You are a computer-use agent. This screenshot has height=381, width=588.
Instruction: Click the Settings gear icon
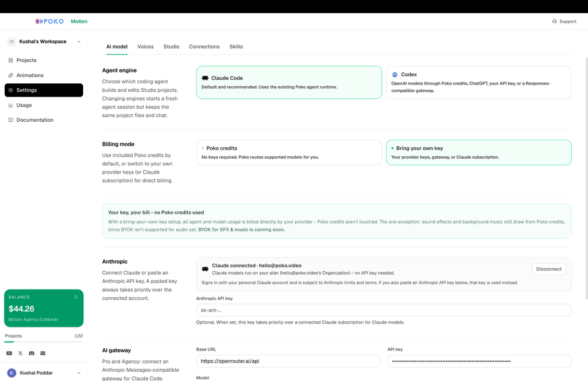click(10, 90)
